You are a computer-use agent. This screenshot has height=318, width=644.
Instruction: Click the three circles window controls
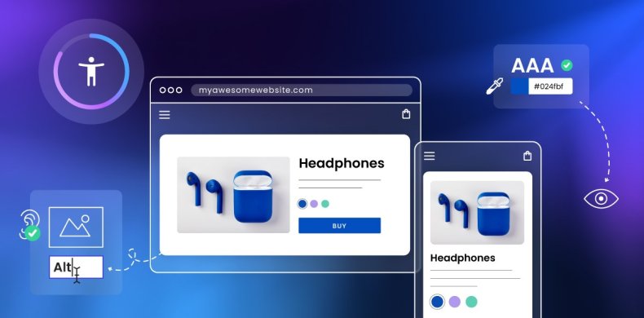(x=170, y=90)
